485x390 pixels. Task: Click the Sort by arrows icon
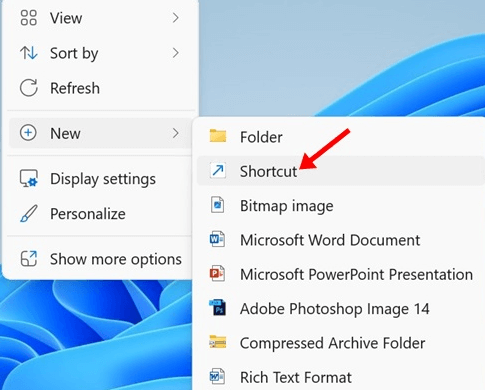point(28,53)
